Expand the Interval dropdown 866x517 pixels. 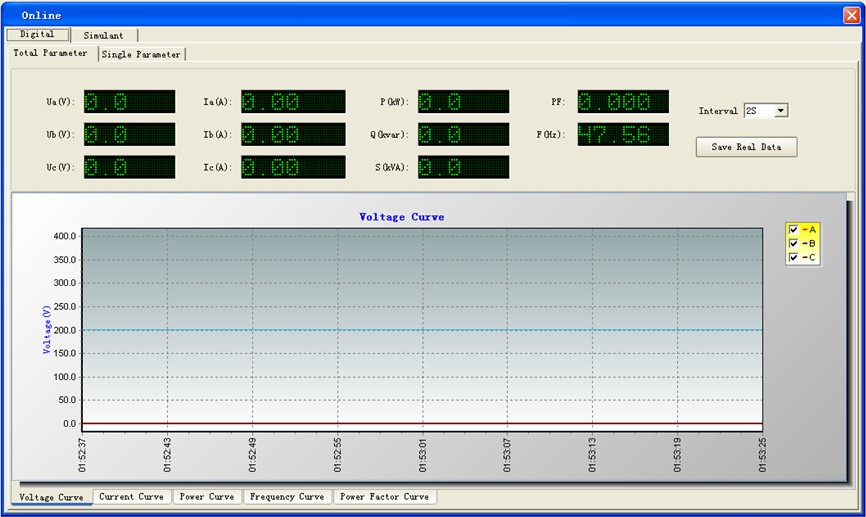coord(781,111)
